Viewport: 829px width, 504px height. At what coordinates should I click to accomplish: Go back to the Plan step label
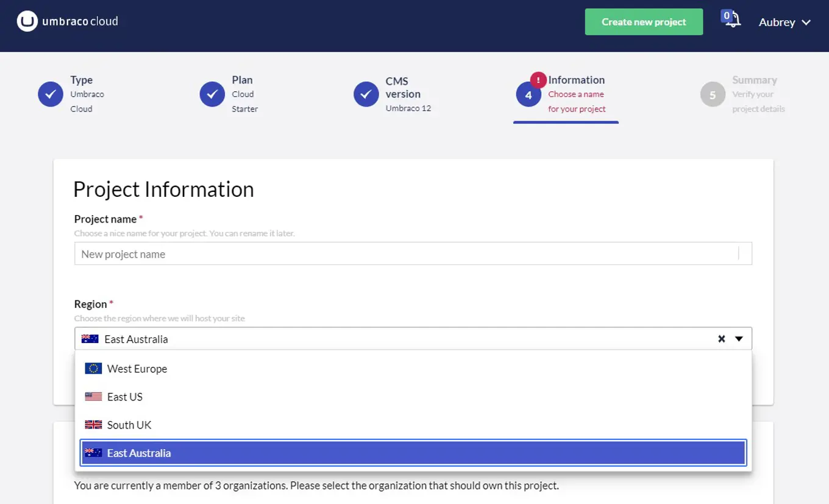[242, 80]
